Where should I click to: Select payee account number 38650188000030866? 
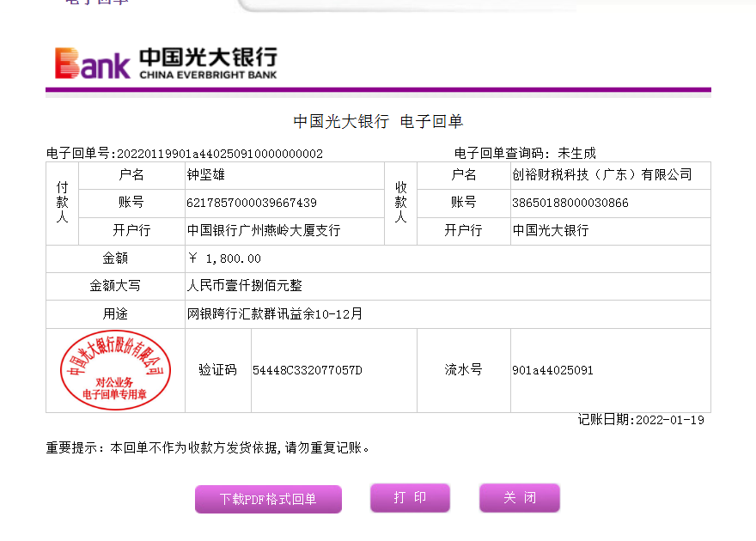pos(570,203)
